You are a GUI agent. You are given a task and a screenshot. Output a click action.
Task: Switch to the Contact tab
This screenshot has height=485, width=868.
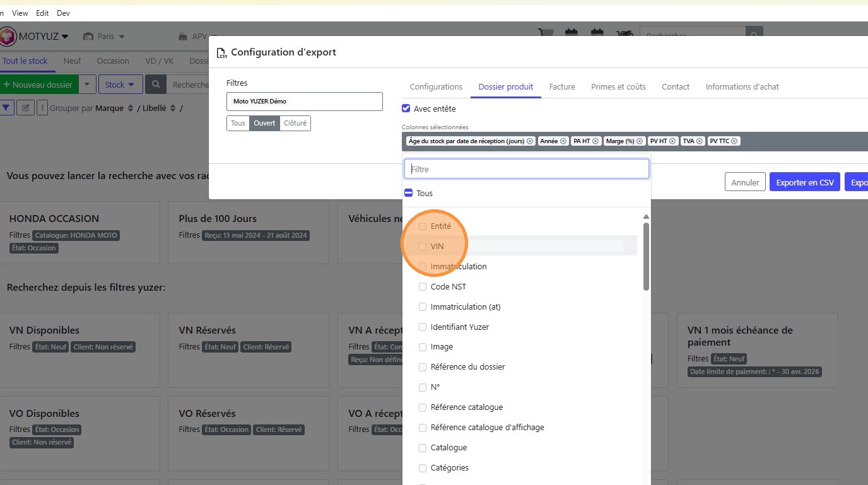(676, 87)
